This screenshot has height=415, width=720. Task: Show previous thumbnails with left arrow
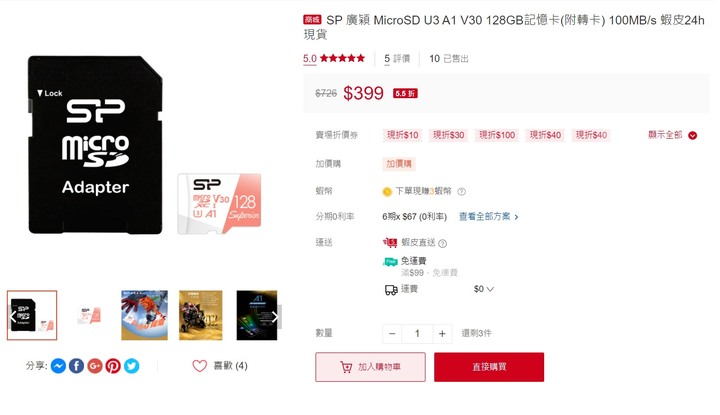(x=12, y=316)
